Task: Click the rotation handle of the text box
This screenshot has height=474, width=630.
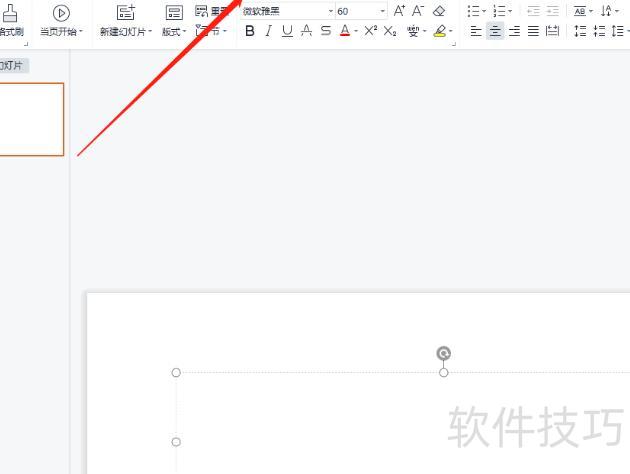Action: coord(444,353)
